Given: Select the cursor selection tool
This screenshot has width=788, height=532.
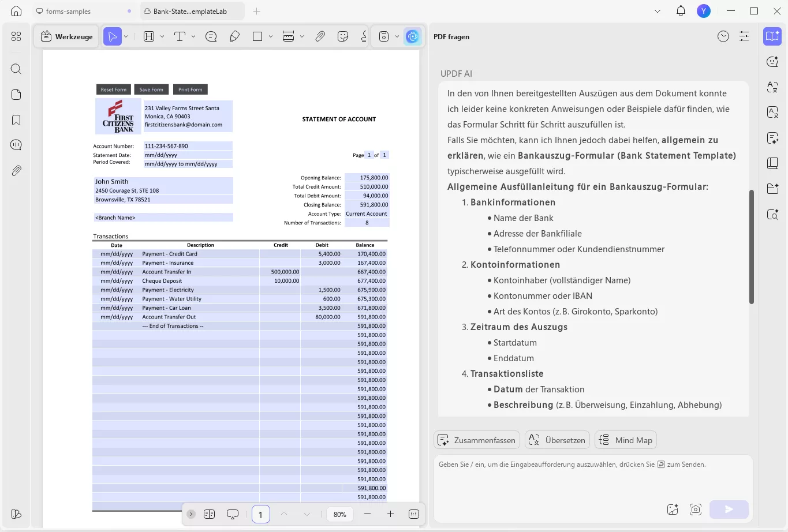Looking at the screenshot, I should [113, 36].
